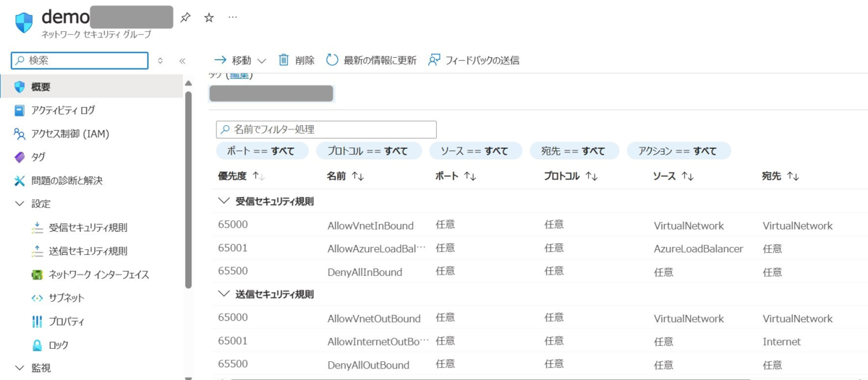Click the ネットワーク インターフェイス green icon
Viewport: 868px width, 380px height.
[x=38, y=275]
